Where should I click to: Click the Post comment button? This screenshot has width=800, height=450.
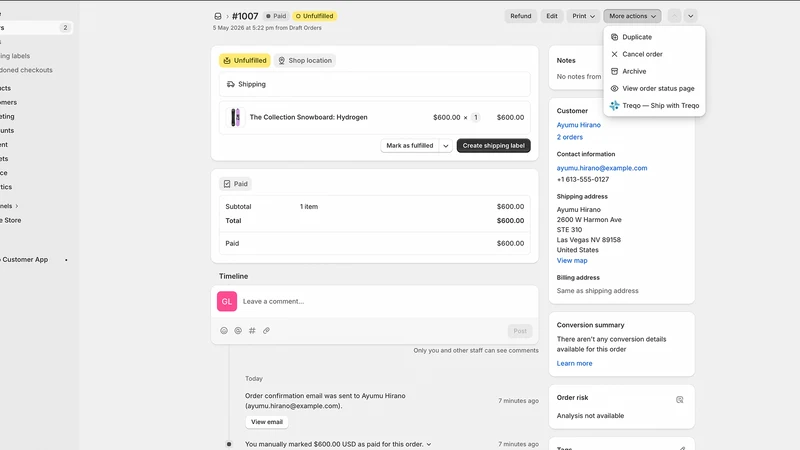pos(520,331)
